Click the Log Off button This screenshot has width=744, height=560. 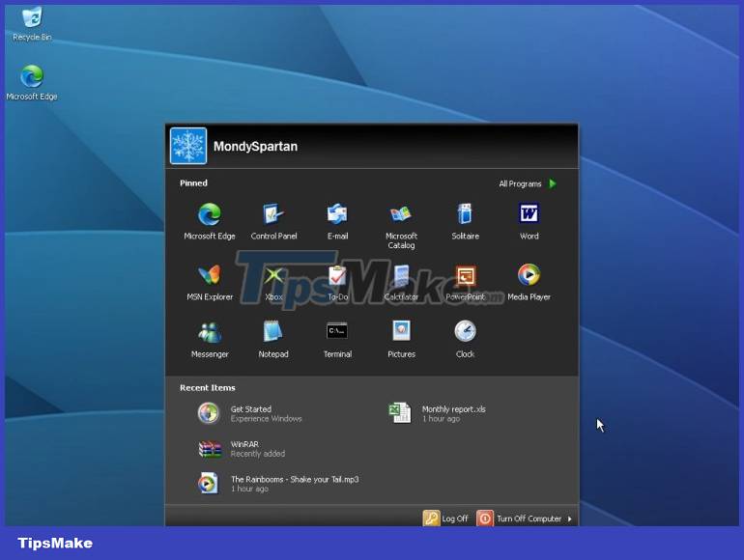[x=445, y=518]
